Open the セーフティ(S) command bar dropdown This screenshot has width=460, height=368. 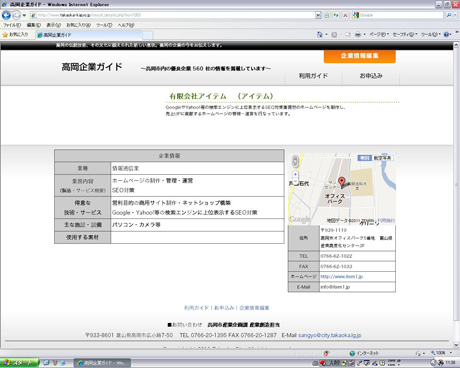pos(405,34)
